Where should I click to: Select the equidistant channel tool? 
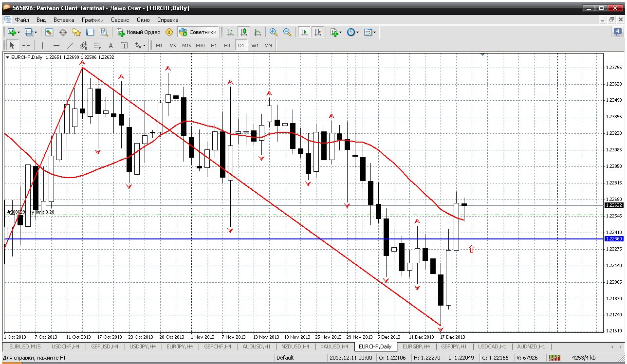(84, 45)
